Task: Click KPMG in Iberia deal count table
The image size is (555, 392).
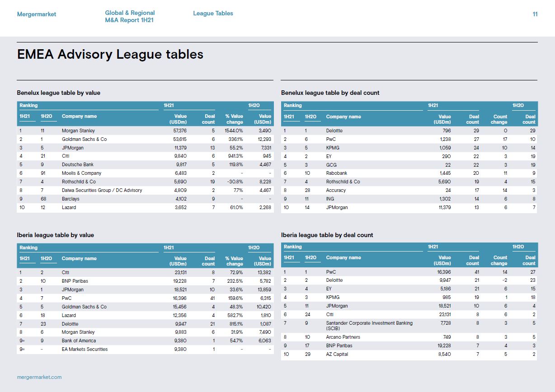Action: pos(333,297)
